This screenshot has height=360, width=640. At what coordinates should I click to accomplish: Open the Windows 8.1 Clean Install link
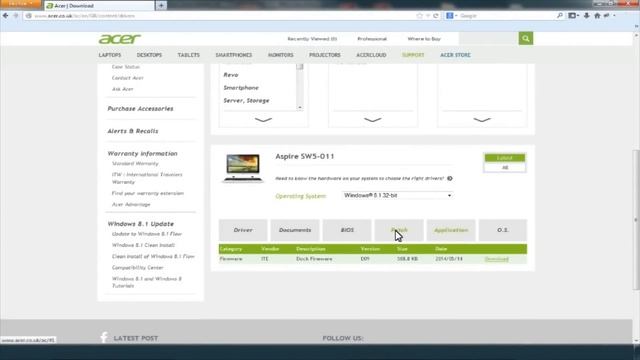click(x=143, y=245)
